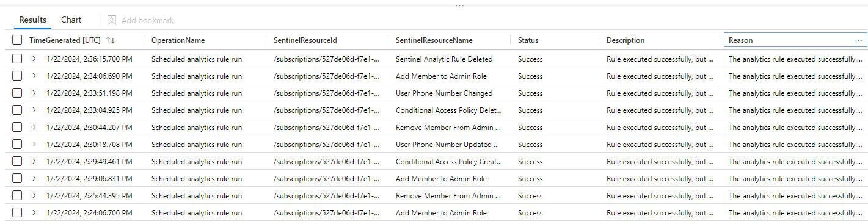Screen dimensions: 868x224
Task: Expand the 2:25:44.395 PM row chevron
Action: point(34,196)
